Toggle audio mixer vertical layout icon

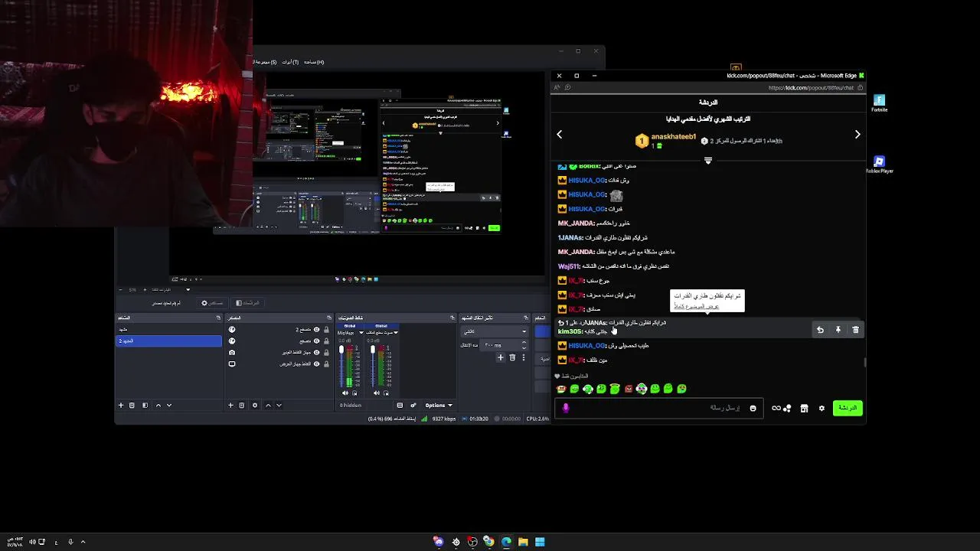coord(400,405)
